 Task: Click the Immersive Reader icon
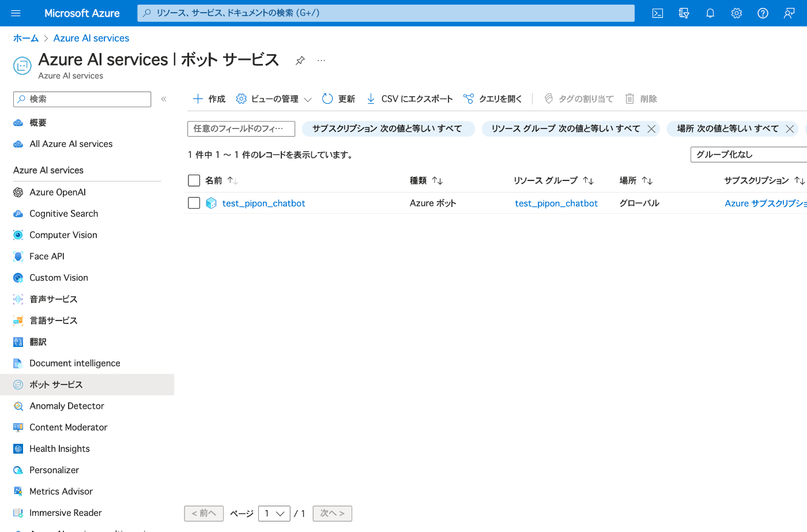[x=18, y=512]
